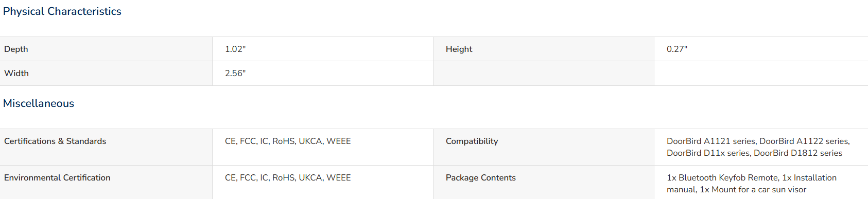Select the Environmental Certification label

[x=57, y=177]
